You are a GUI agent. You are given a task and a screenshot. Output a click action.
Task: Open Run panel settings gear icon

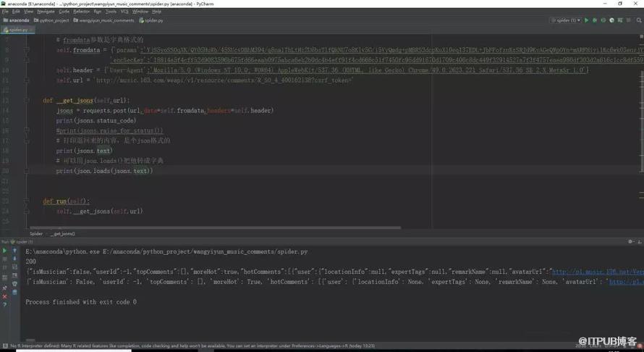[631, 242]
